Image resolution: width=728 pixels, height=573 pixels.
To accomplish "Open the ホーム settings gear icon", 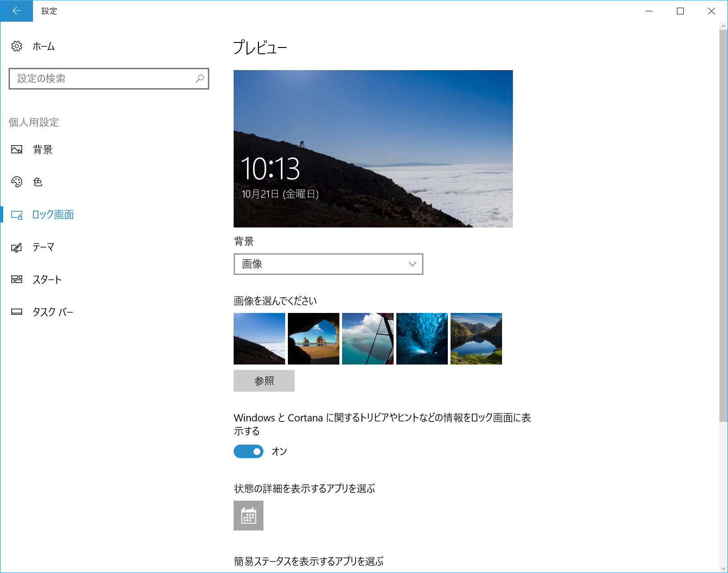I will coord(17,46).
